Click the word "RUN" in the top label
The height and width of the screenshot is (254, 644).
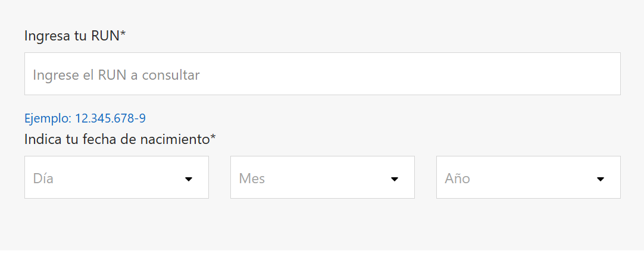(105, 36)
